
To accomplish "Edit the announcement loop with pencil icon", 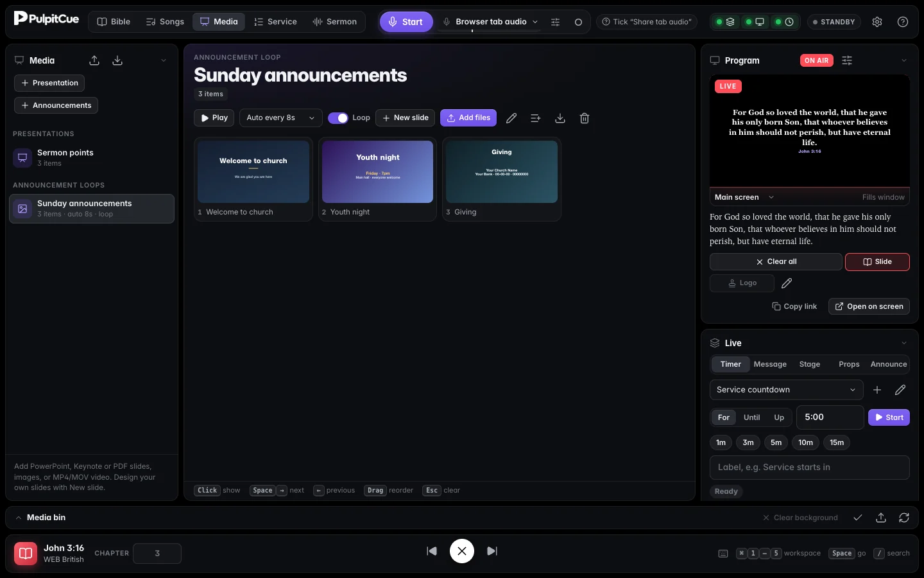I will 511,118.
